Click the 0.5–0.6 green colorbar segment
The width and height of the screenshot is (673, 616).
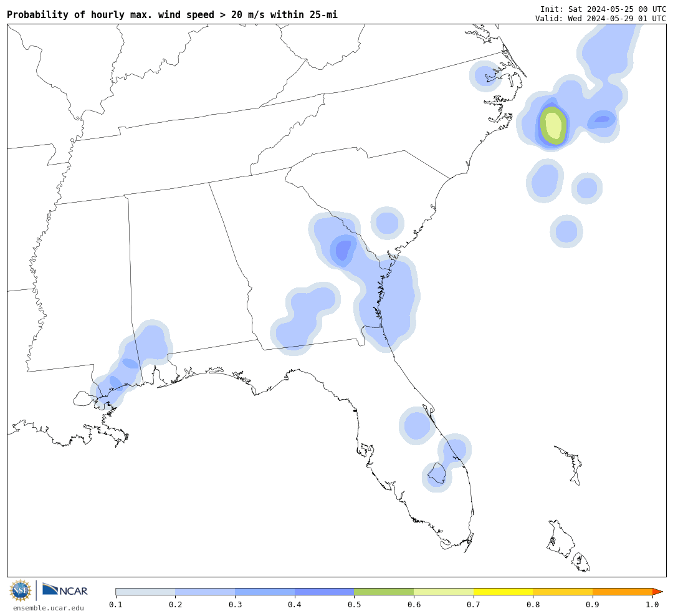click(384, 592)
